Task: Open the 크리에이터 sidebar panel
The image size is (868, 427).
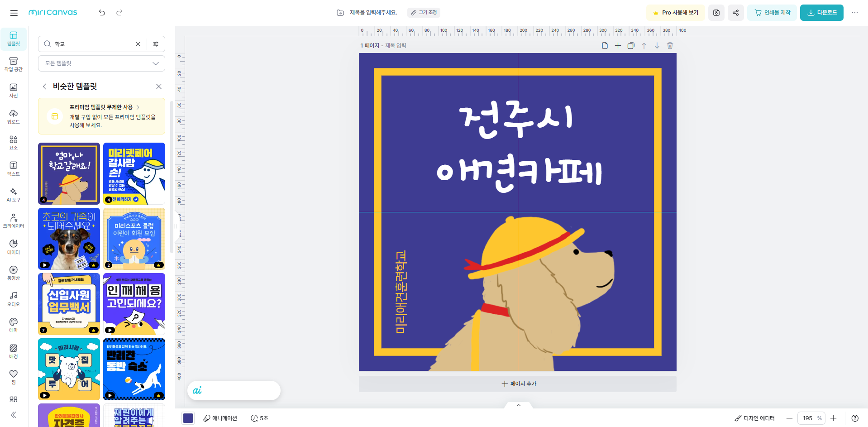Action: [14, 221]
